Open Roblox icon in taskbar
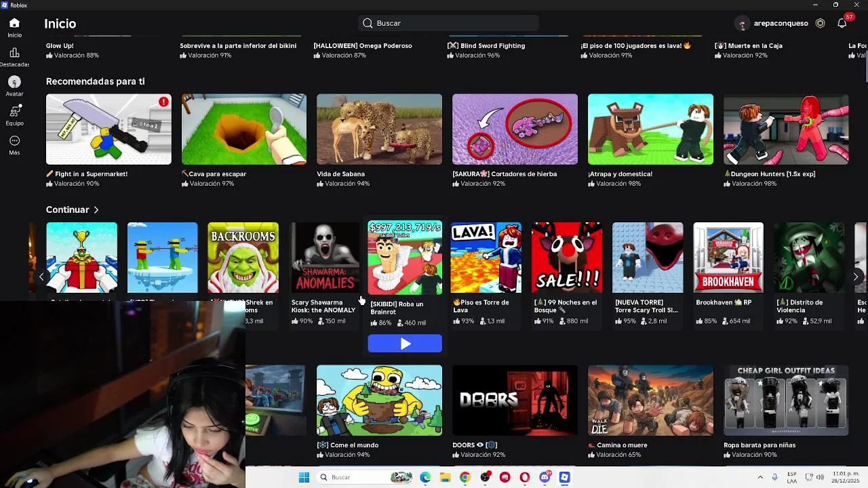Screen dimensions: 868x488 click(564, 477)
